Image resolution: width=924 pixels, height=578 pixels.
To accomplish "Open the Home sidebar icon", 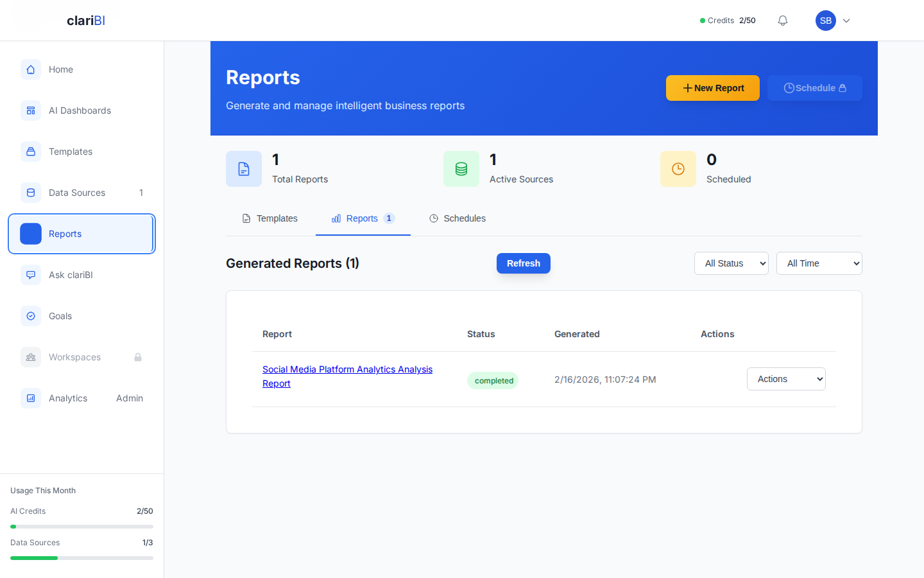I will 31,69.
